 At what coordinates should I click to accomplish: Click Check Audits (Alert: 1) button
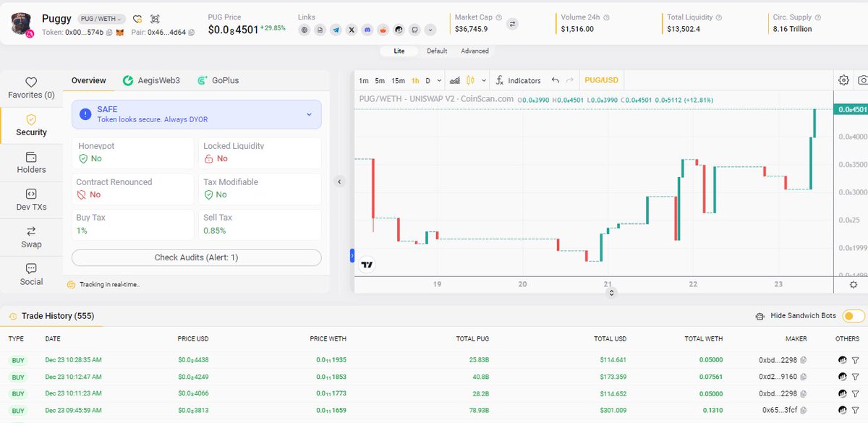[196, 257]
